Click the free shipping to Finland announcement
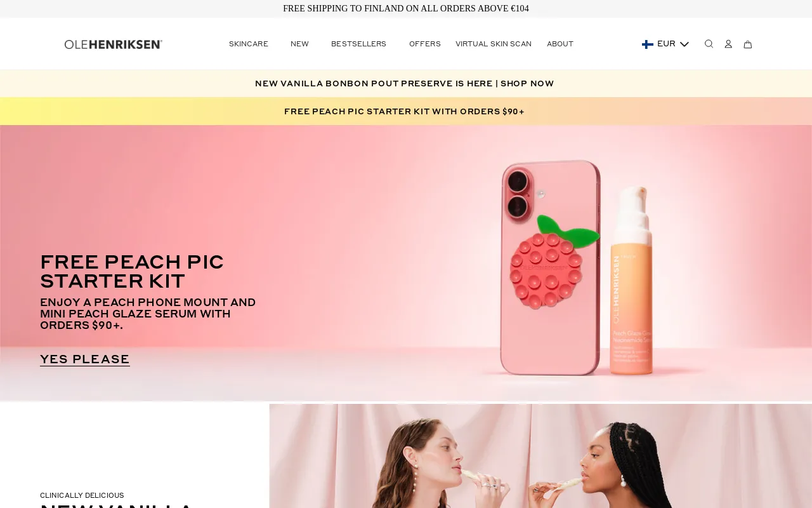 coord(406,8)
